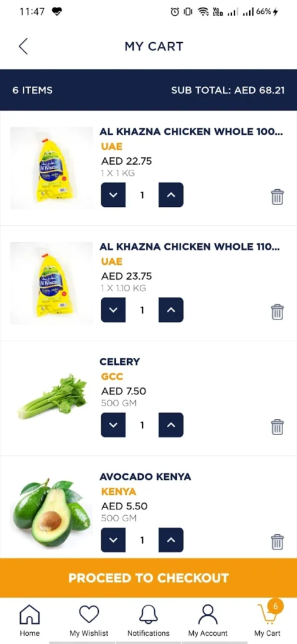The width and height of the screenshot is (297, 644).
Task: Increase quantity of Chicken Whole 1 KG
Action: (171, 195)
